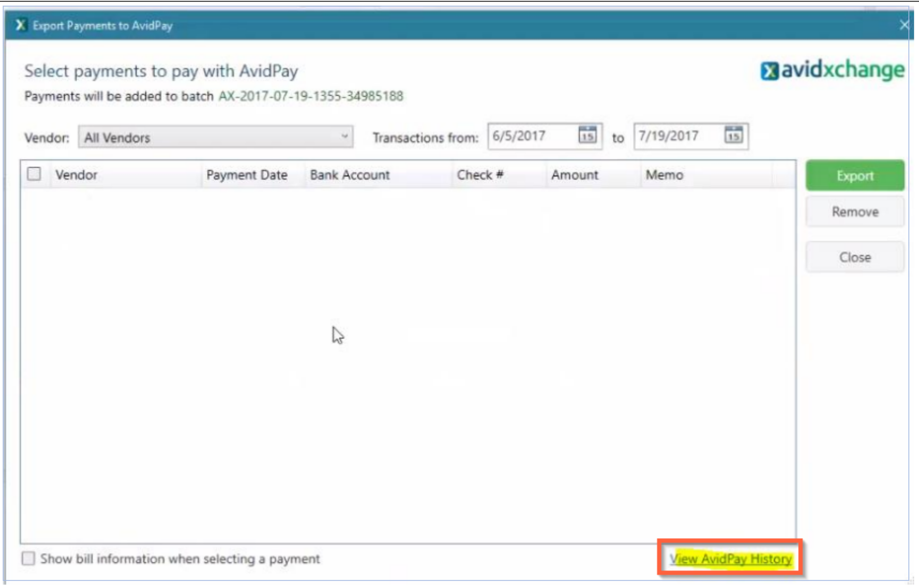Open the 'to' date calendar picker icon
The height and width of the screenshot is (588, 919).
733,135
